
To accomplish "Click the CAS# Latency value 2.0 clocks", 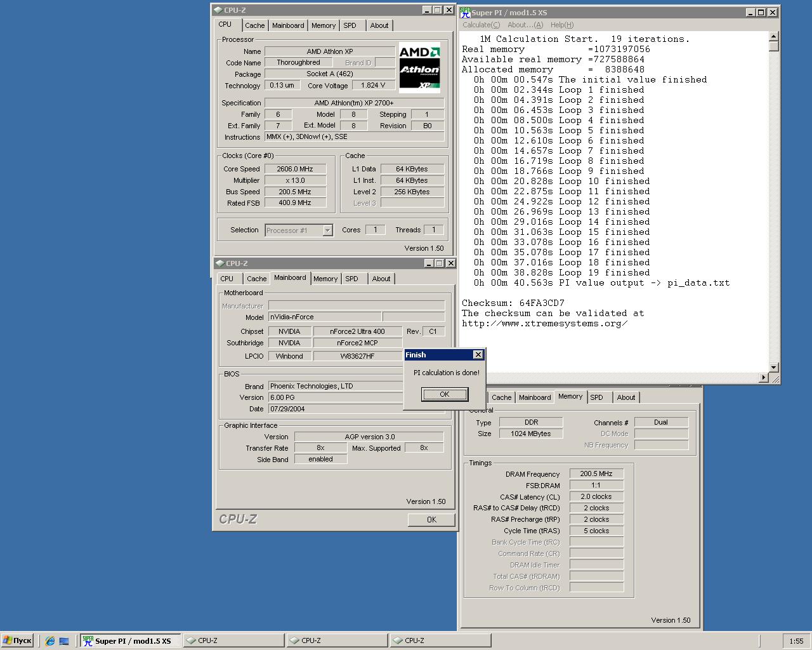I will 596,496.
